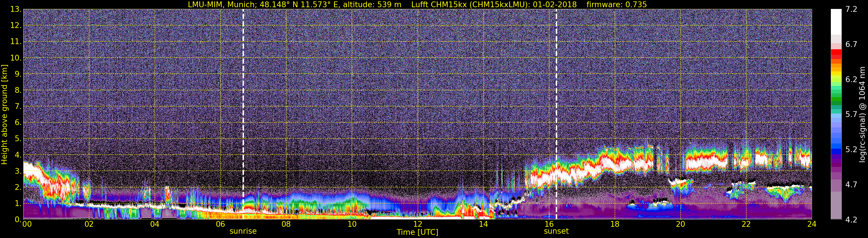Click the height axis tick '4.'
The image size is (868, 238).
click(x=18, y=155)
